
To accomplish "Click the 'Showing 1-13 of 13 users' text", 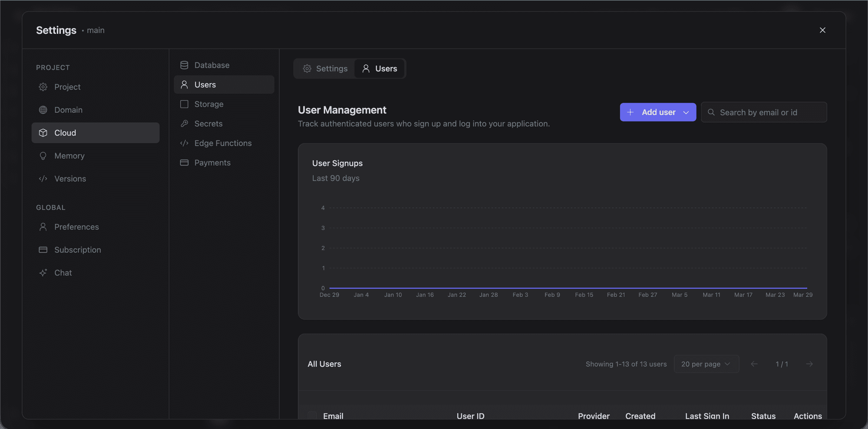I will [626, 364].
